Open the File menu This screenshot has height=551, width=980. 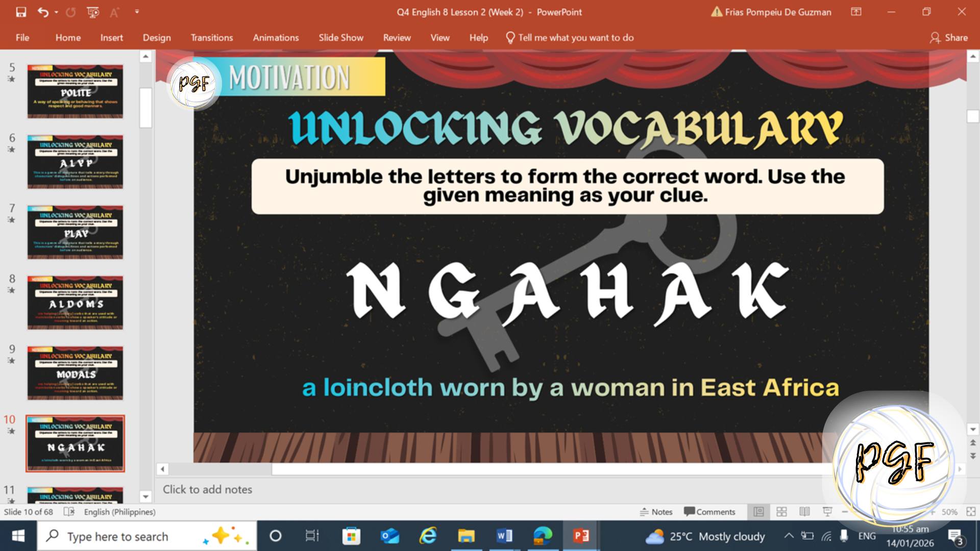22,38
